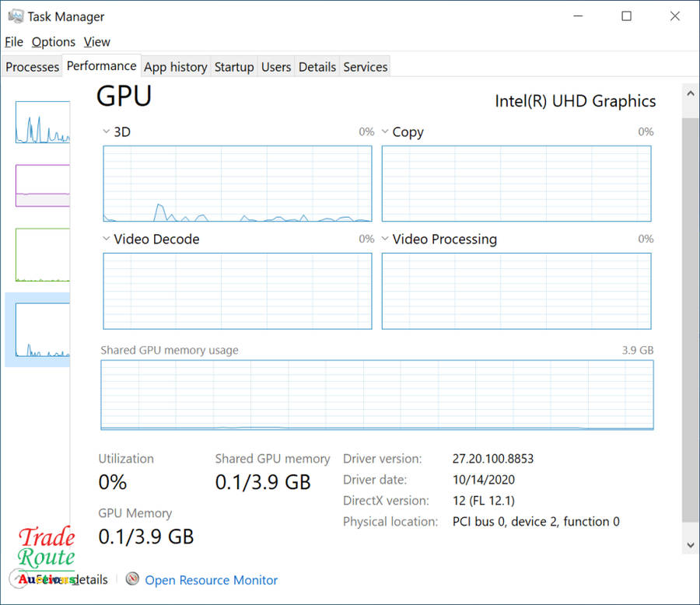Screen dimensions: 700x605
Task: Switch to the App history tab
Action: point(175,67)
